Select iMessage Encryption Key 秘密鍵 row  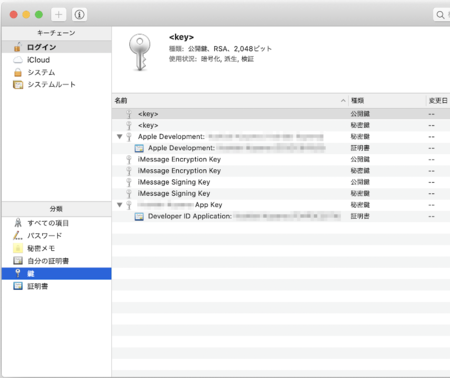tap(281, 171)
